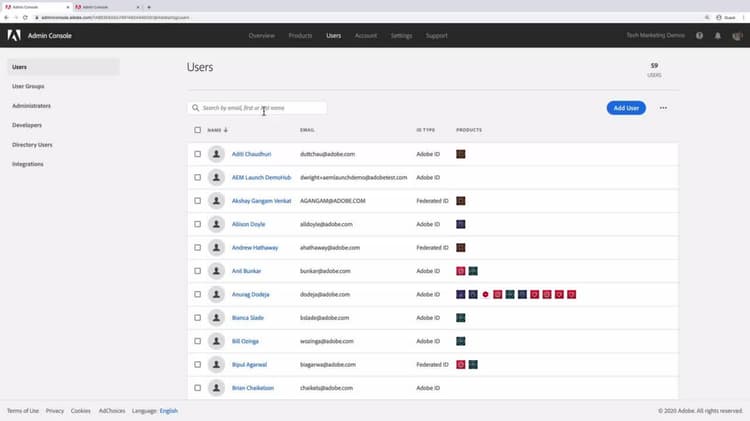Click Aditi Chaudhuri's product icon
The width and height of the screenshot is (750, 421).
461,154
